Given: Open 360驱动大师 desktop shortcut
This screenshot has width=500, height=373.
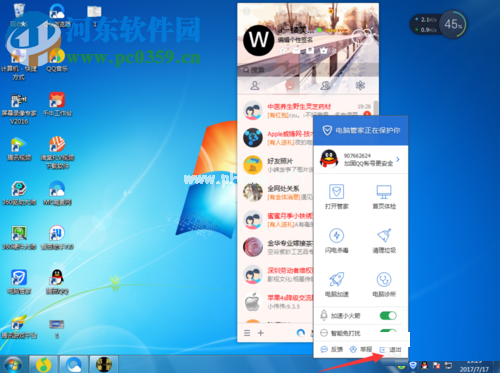Looking at the screenshot, I should [19, 193].
